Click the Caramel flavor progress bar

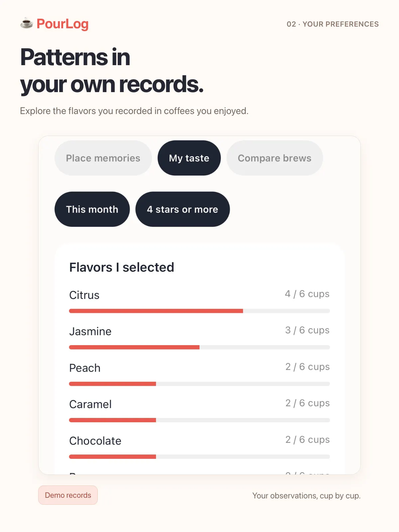[199, 420]
